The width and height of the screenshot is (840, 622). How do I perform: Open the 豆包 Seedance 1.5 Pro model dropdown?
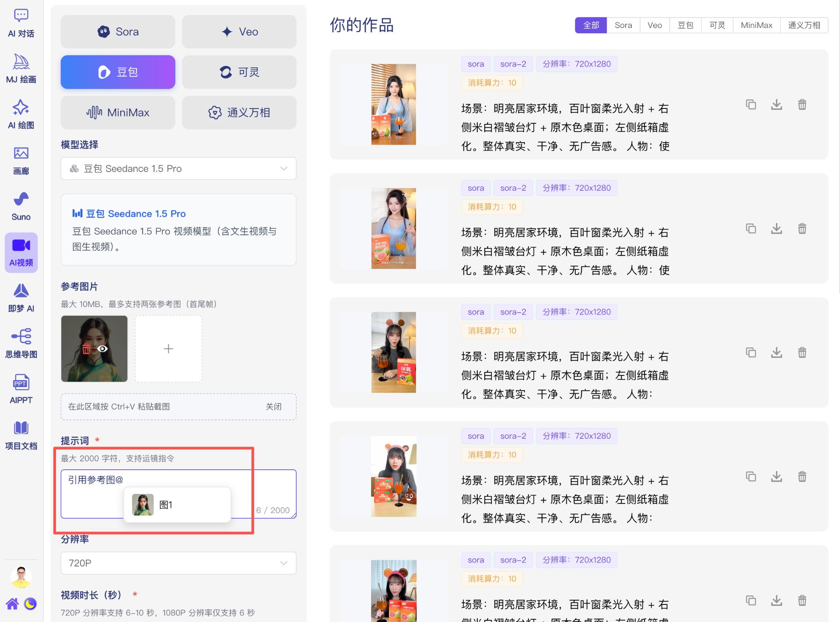tap(178, 168)
